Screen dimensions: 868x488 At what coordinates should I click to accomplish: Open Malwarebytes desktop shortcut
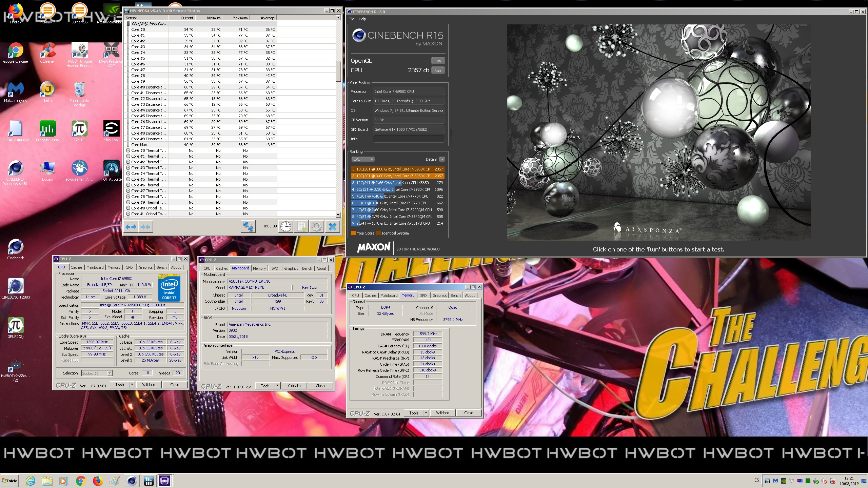click(x=16, y=92)
